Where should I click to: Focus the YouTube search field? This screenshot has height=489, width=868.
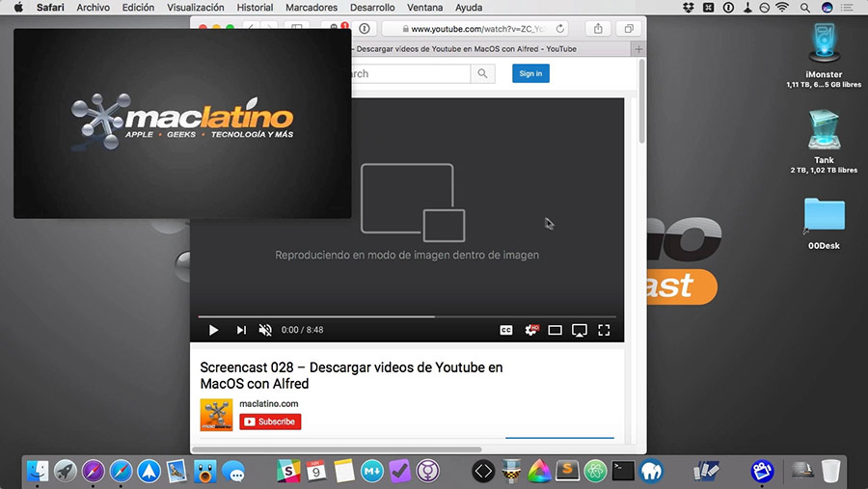411,73
